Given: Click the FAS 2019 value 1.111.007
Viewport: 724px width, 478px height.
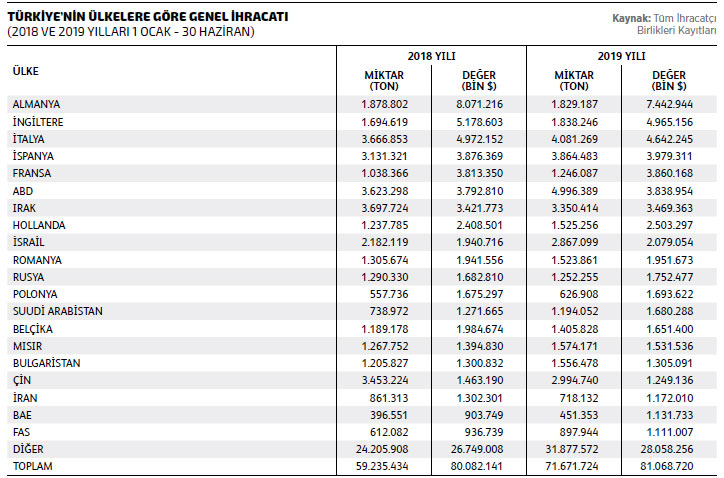Looking at the screenshot, I should (669, 432).
